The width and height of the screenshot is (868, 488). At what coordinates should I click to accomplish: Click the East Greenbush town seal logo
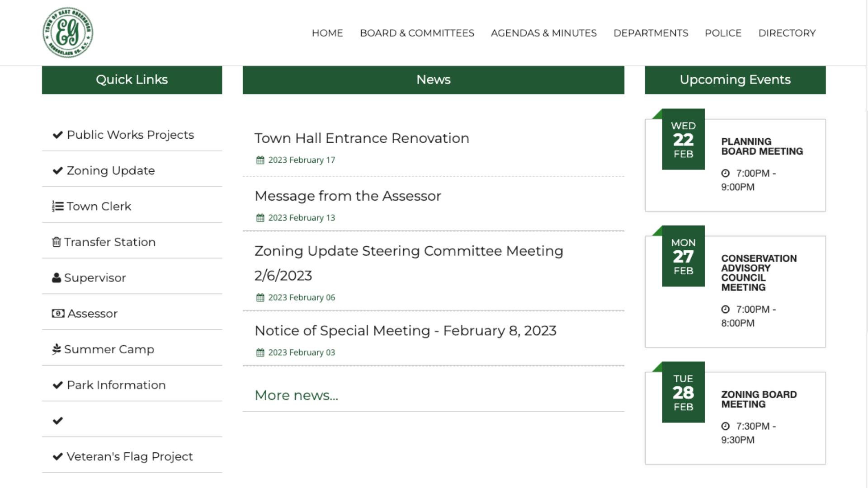coord(68,33)
